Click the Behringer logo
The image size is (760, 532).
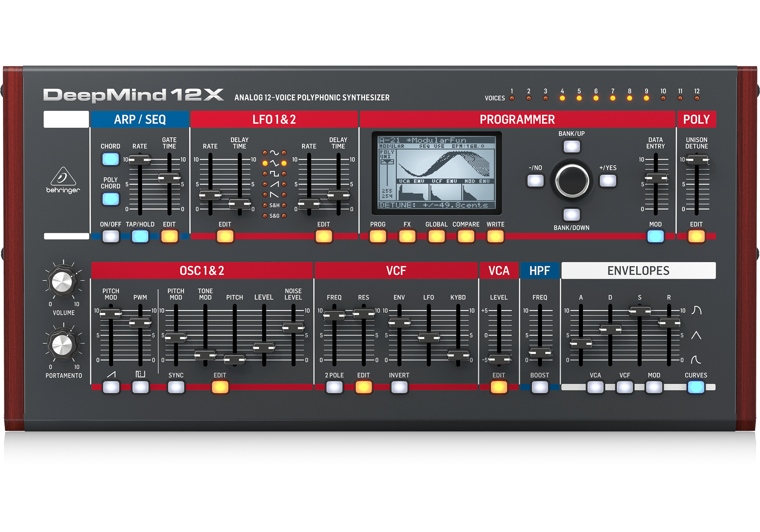(63, 180)
